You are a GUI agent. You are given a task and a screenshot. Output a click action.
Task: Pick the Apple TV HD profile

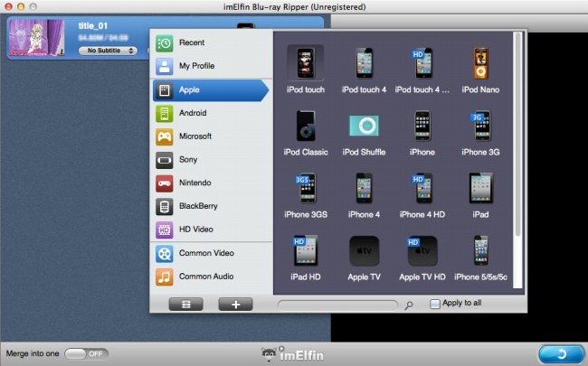(x=422, y=258)
